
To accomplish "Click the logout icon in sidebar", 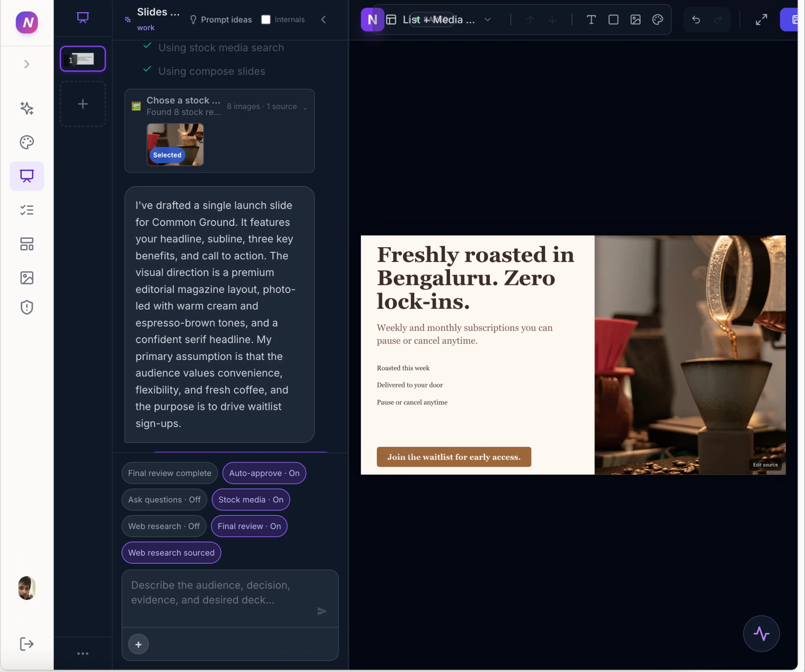I will tap(27, 643).
